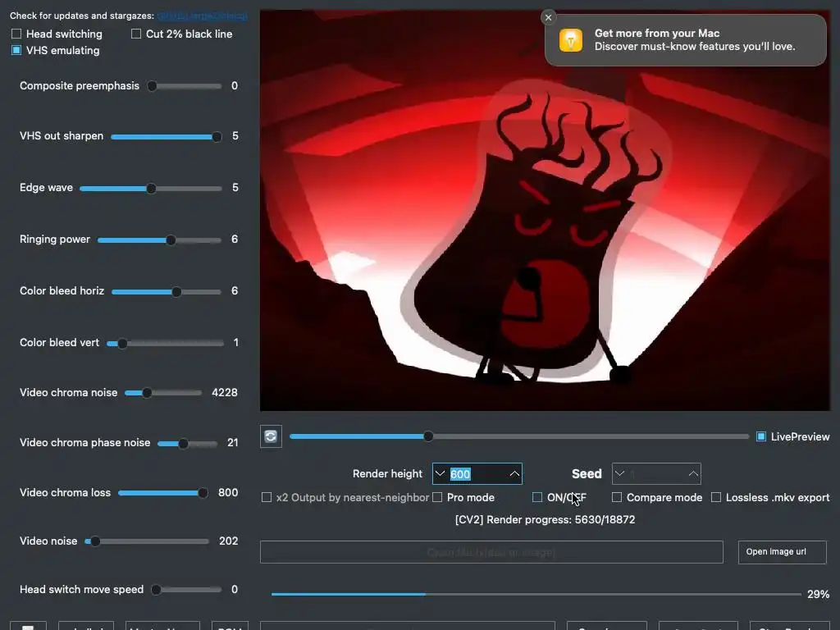Click the Open file (video or image) button
This screenshot has height=630, width=840.
tap(491, 552)
